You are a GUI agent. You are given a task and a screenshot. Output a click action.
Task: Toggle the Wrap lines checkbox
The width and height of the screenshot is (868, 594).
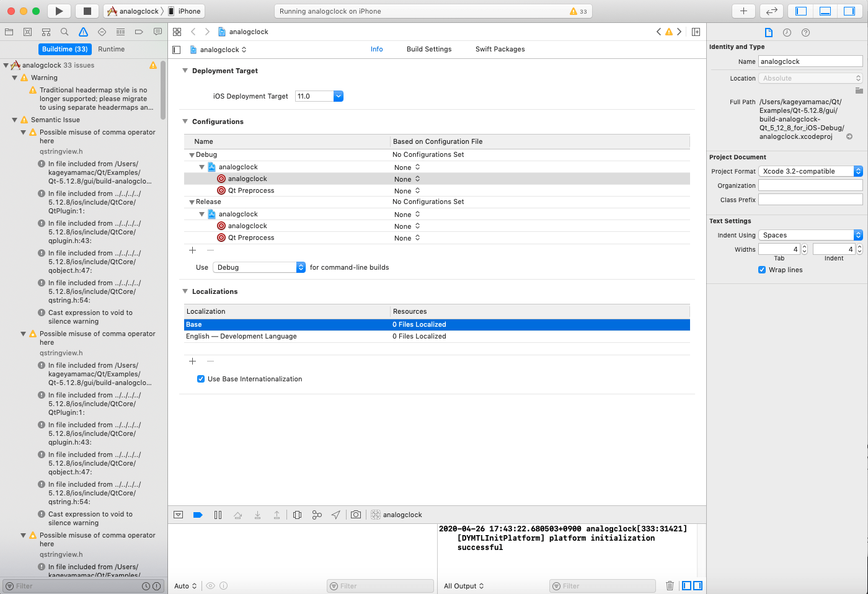tap(762, 270)
